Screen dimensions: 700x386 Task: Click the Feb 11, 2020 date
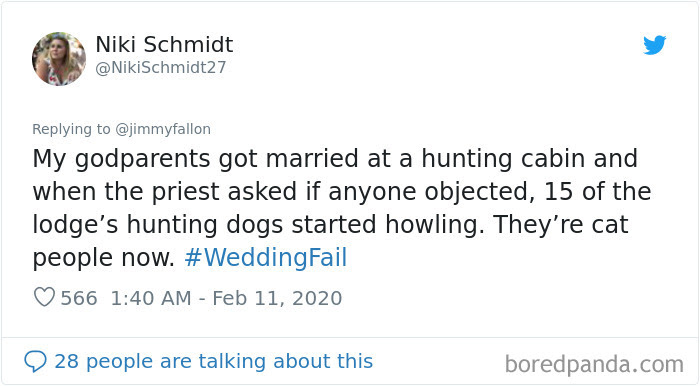(277, 298)
